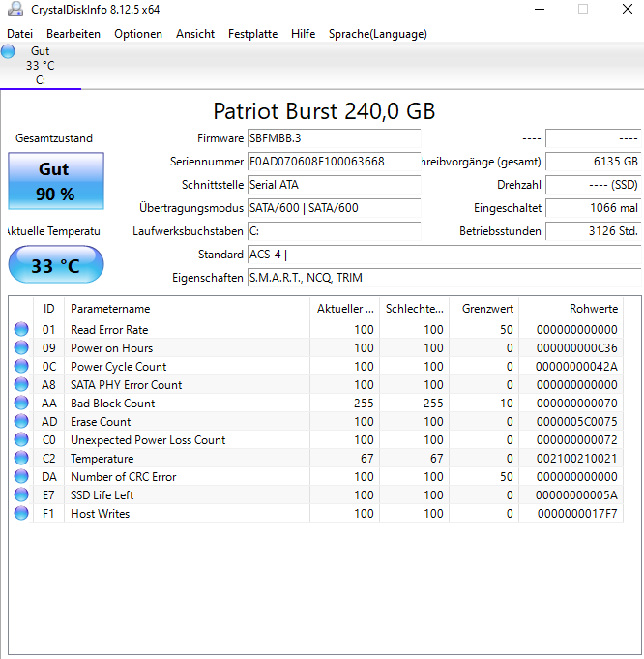Open the Hilfe menu
Image resolution: width=644 pixels, height=659 pixels.
[x=304, y=34]
